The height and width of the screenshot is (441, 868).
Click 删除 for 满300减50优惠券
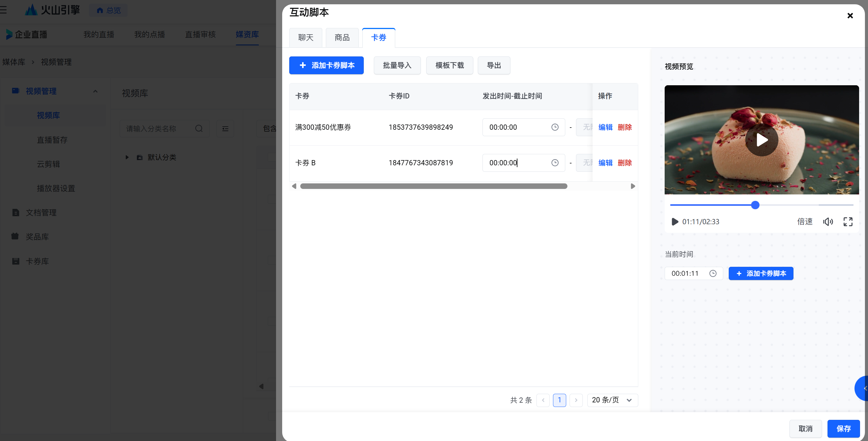click(x=624, y=127)
